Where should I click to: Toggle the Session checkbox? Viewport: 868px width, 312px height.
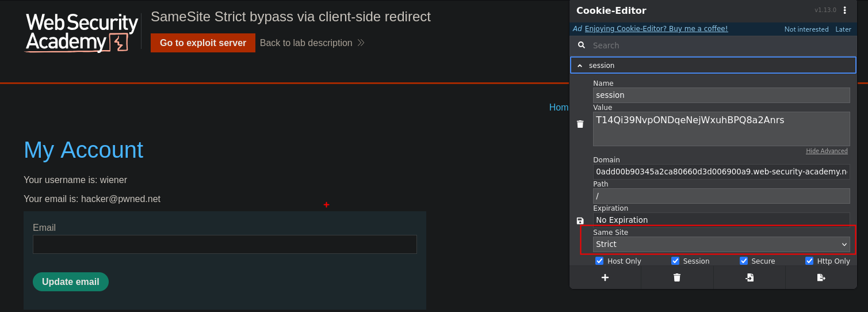(675, 261)
